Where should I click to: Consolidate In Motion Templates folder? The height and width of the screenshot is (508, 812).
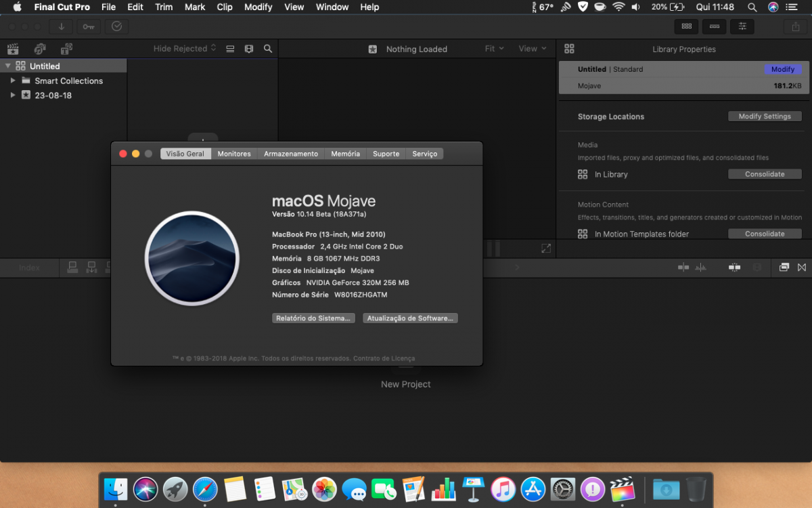click(765, 234)
